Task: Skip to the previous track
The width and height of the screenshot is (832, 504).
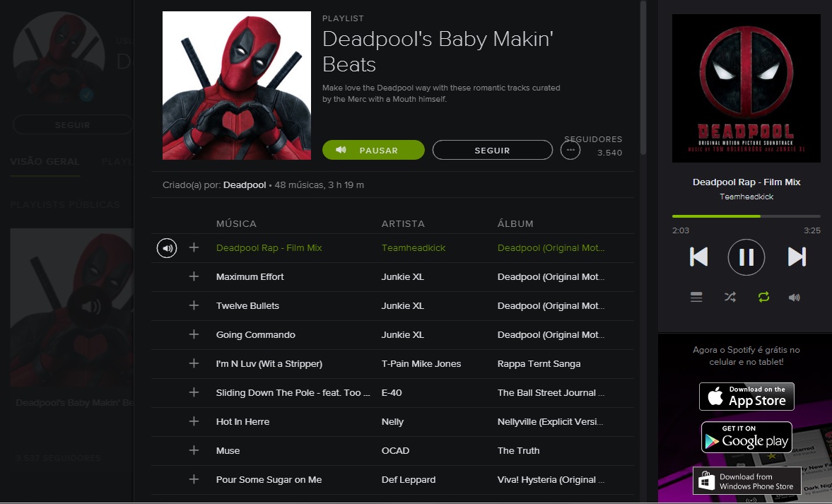Action: coord(699,257)
